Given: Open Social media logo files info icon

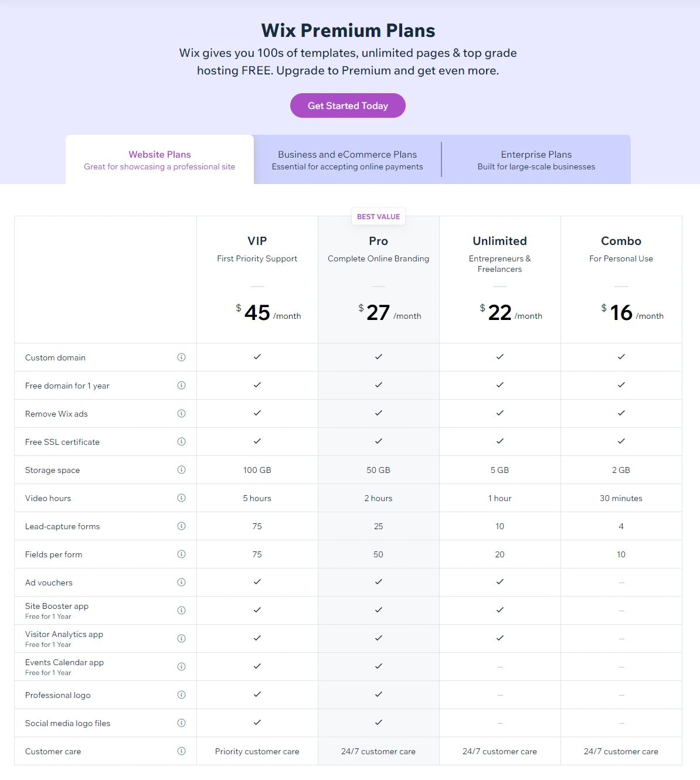Looking at the screenshot, I should pyautogui.click(x=182, y=723).
